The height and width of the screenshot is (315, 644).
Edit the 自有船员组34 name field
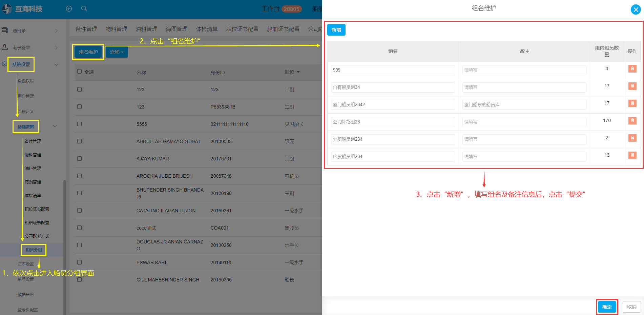point(393,87)
